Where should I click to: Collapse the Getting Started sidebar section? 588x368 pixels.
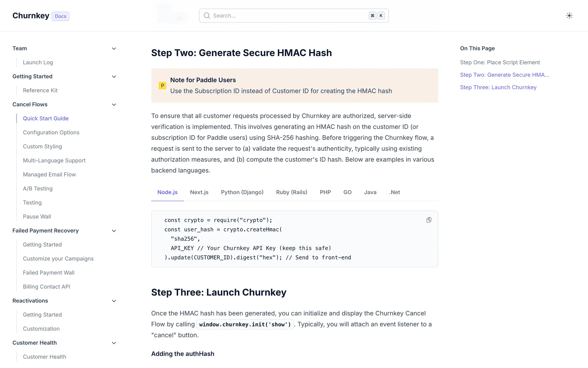[114, 77]
